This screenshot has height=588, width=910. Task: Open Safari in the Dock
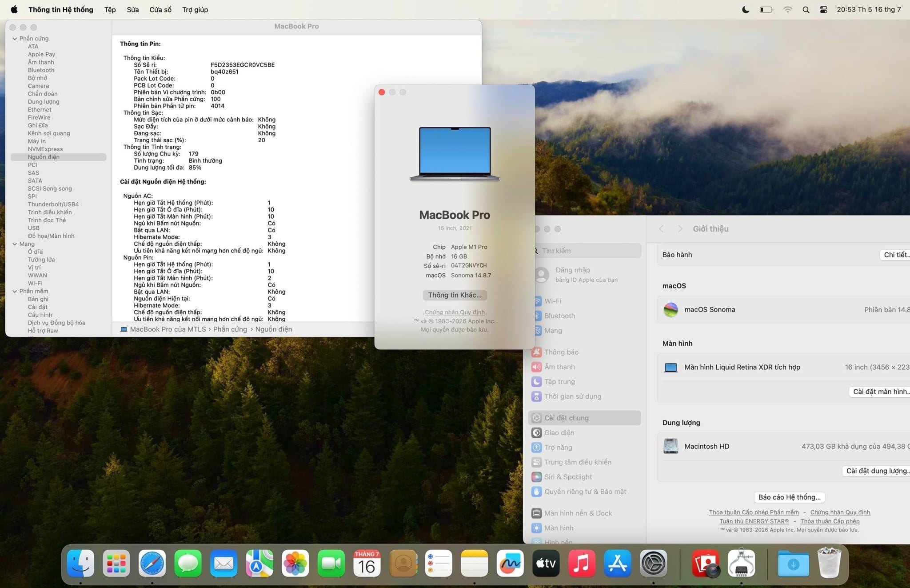152,563
